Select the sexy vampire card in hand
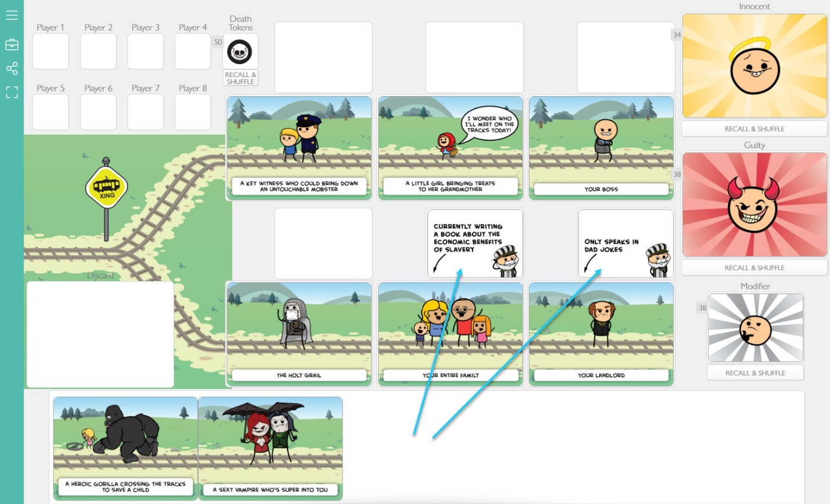Viewport: 830px width, 504px height. point(270,449)
